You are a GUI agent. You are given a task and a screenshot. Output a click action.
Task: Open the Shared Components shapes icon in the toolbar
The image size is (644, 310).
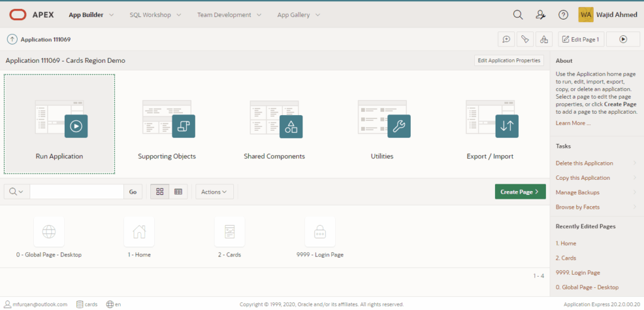point(544,40)
